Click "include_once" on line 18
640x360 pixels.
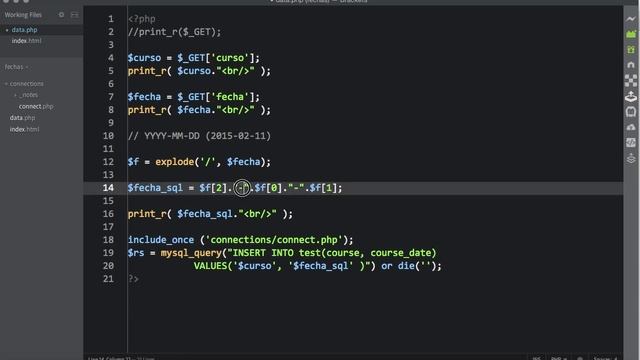[161, 240]
